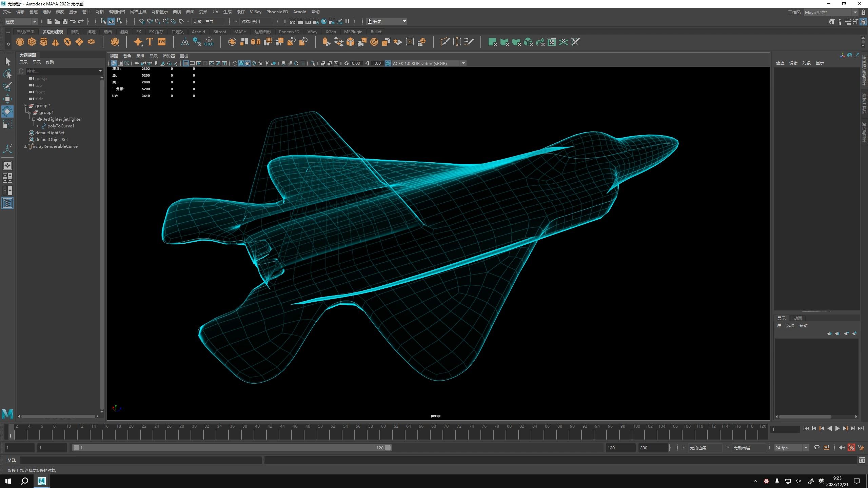Expand the vrayRenderableCurve node
The width and height of the screenshot is (868, 488).
(x=25, y=146)
